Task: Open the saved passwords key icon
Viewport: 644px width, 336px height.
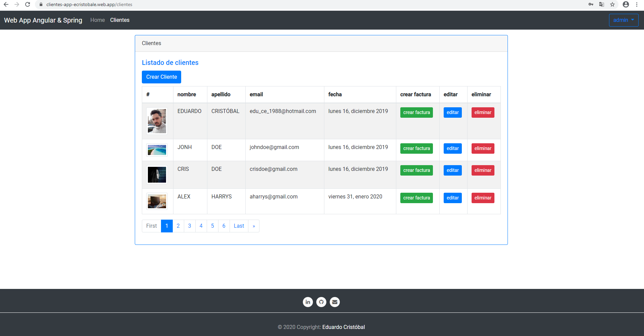Action: (591, 4)
